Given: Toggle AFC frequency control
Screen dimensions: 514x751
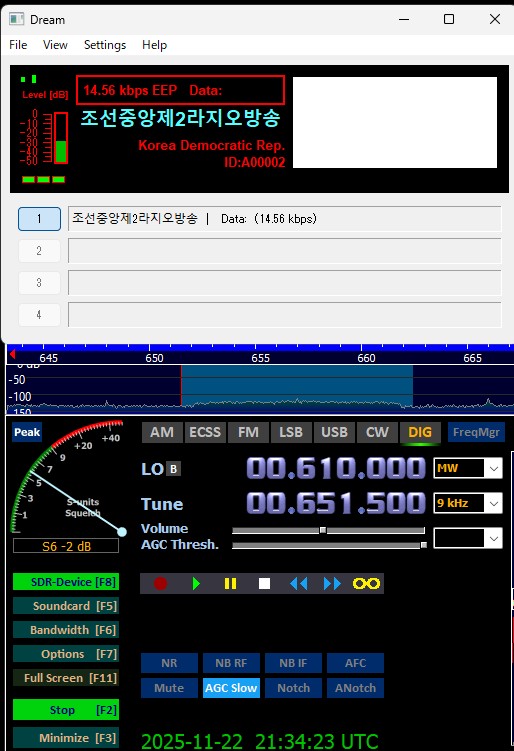Looking at the screenshot, I should 355,663.
